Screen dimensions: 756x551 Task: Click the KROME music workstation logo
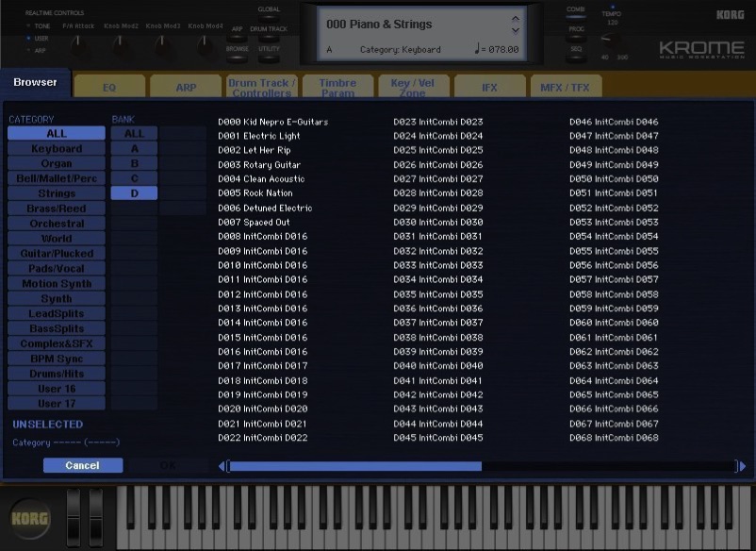pos(702,49)
